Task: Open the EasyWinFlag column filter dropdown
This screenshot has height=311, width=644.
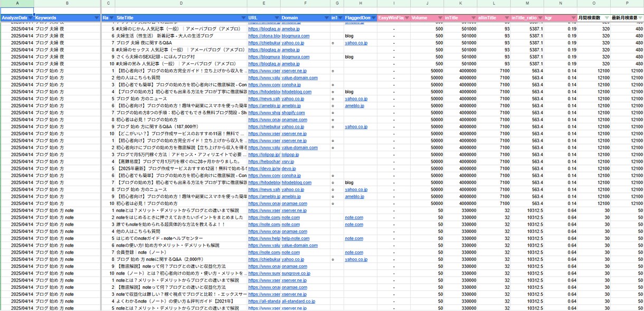Action: pyautogui.click(x=406, y=18)
